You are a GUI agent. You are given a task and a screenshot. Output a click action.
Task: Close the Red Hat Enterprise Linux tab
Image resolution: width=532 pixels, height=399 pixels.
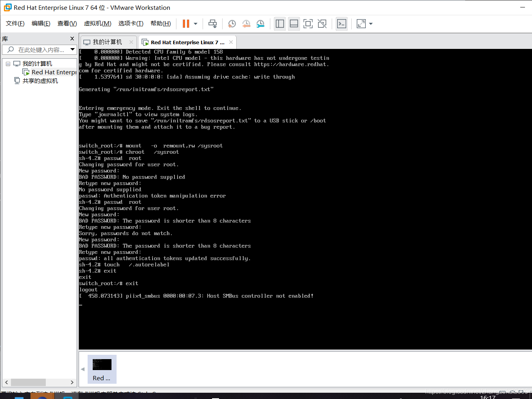point(231,42)
